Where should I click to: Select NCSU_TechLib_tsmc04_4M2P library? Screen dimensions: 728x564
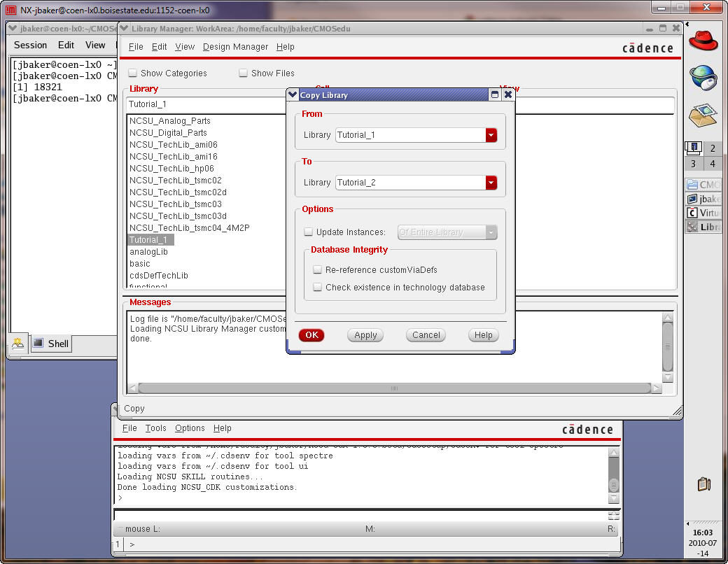pos(190,228)
